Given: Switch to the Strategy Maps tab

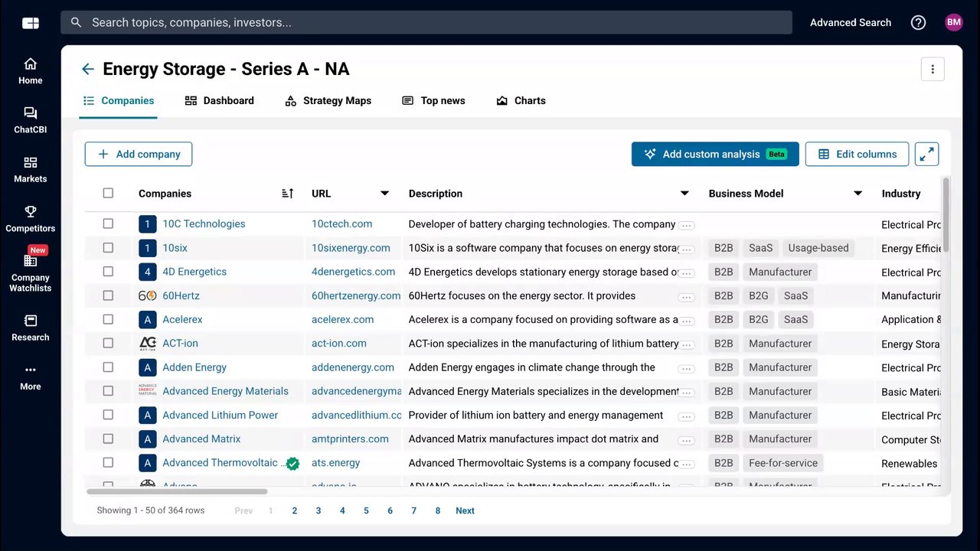Looking at the screenshot, I should tap(328, 101).
